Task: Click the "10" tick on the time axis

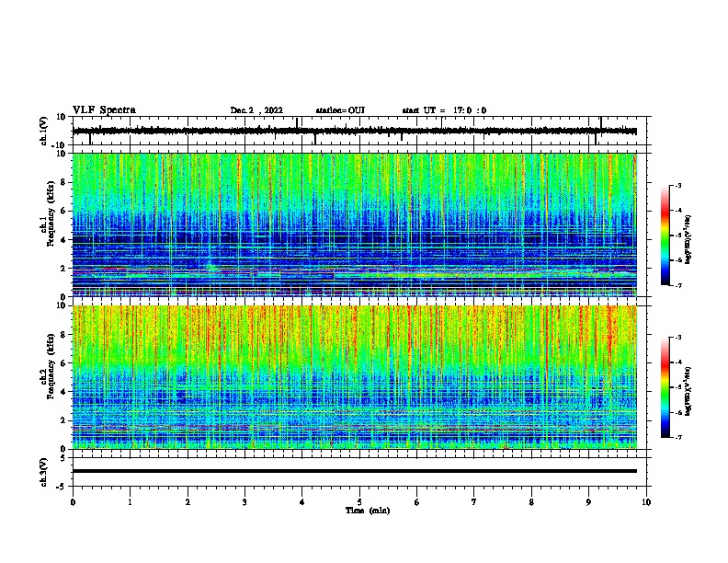Action: (646, 502)
